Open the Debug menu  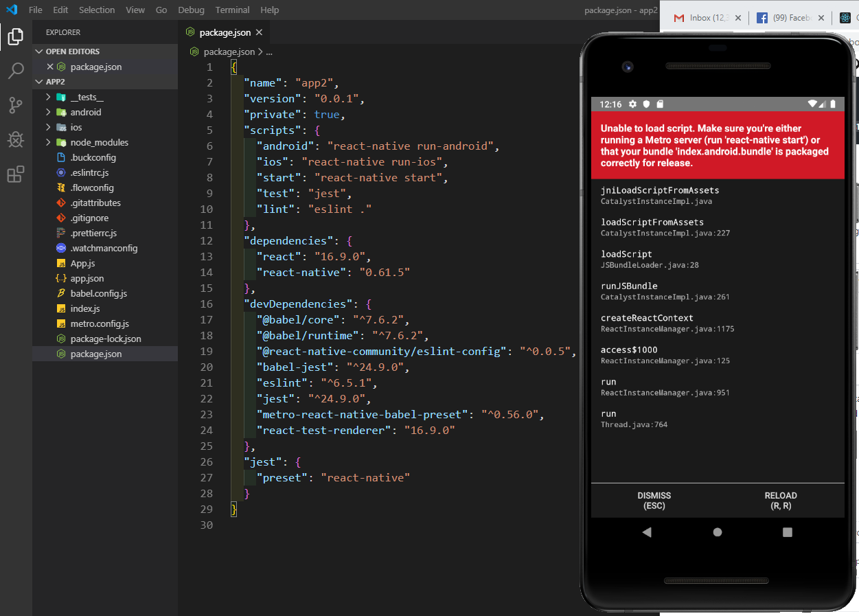point(191,10)
